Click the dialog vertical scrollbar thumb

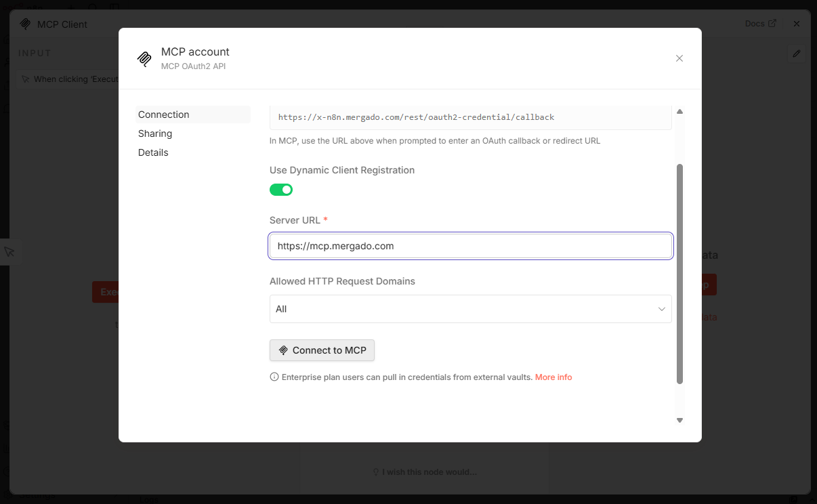coord(679,274)
